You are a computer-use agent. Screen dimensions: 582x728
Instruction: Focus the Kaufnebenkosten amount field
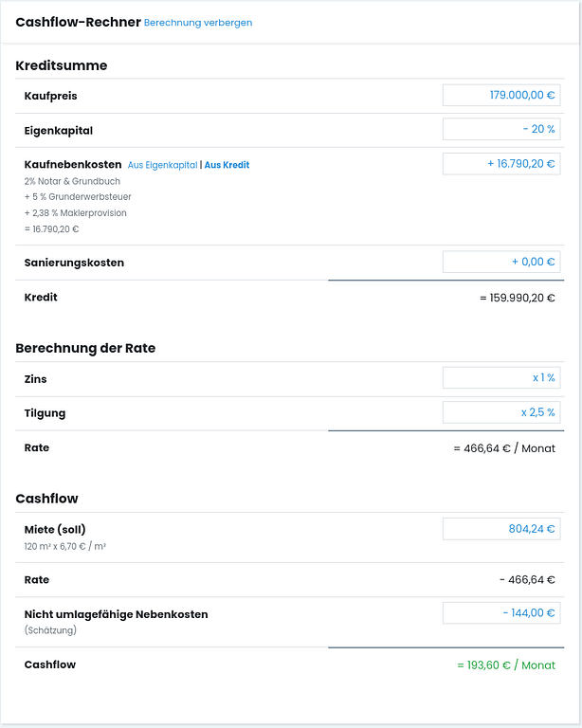(x=500, y=164)
